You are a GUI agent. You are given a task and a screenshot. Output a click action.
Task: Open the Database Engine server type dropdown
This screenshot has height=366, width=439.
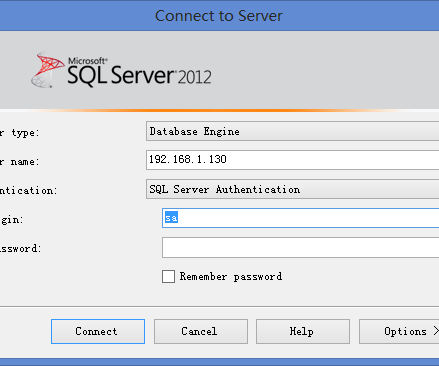(x=292, y=131)
